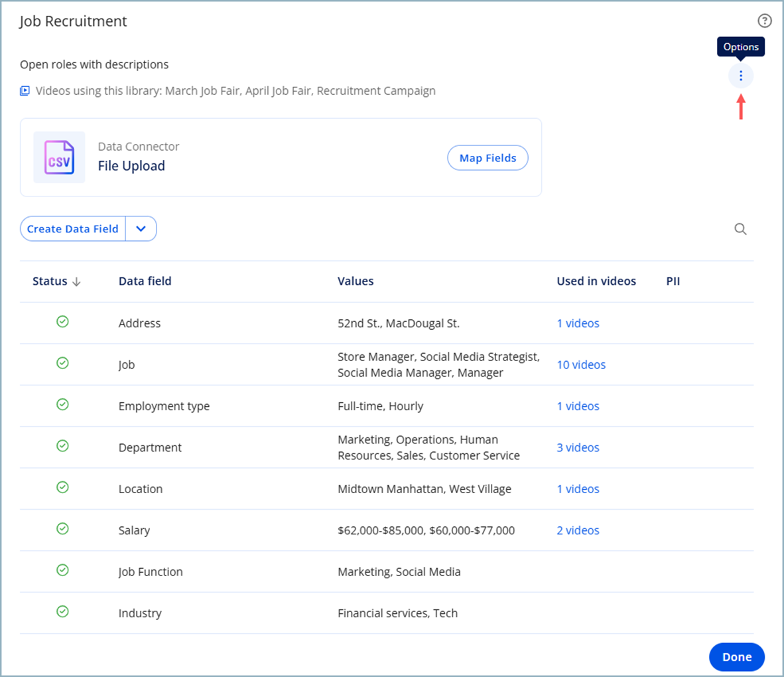The width and height of the screenshot is (784, 677).
Task: Click the Job Function status checkmark
Action: pyautogui.click(x=62, y=570)
